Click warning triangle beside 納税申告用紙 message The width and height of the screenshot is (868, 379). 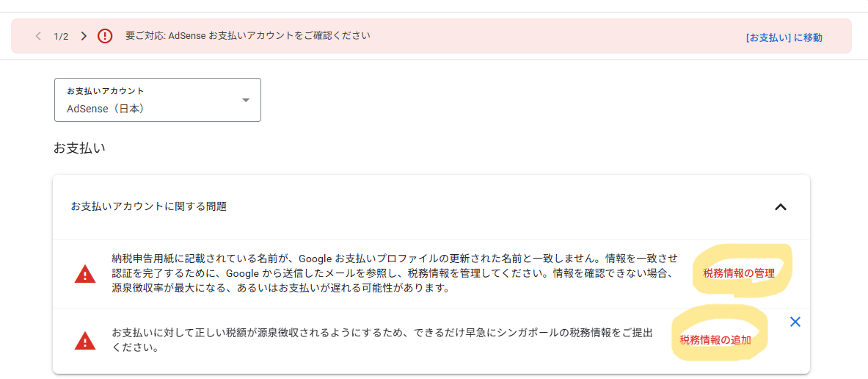coord(84,274)
